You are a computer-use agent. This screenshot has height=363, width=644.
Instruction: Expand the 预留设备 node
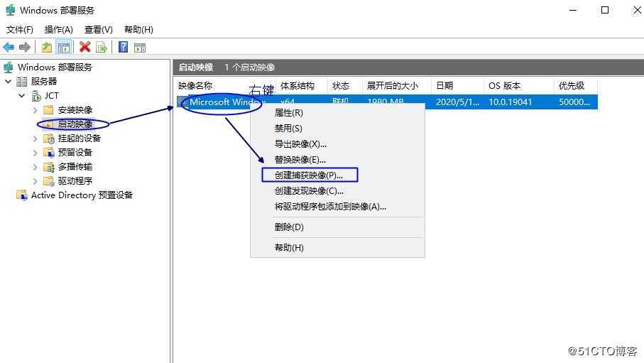coord(36,153)
